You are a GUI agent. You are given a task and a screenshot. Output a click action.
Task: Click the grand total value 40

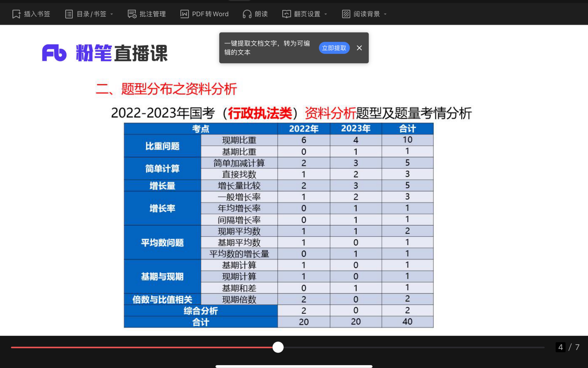click(x=407, y=321)
